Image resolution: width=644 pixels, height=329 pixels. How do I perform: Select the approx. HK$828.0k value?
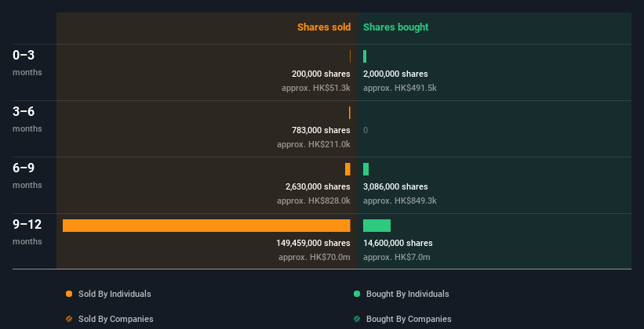[x=314, y=201]
